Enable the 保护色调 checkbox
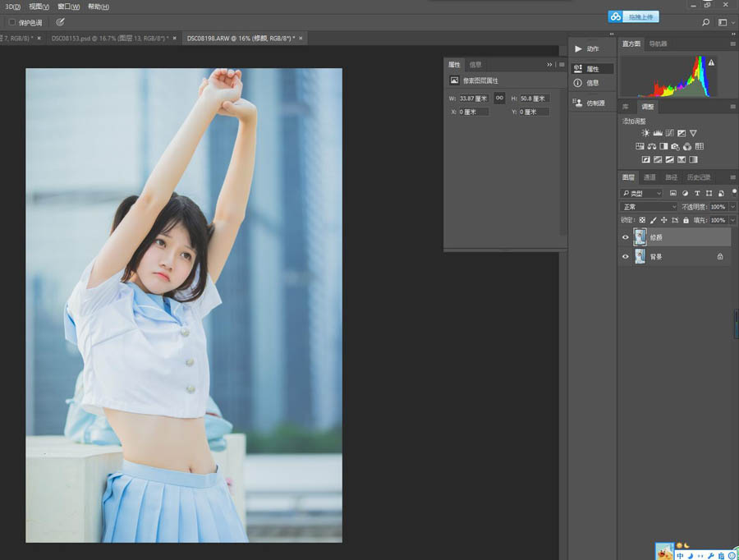 (x=12, y=22)
